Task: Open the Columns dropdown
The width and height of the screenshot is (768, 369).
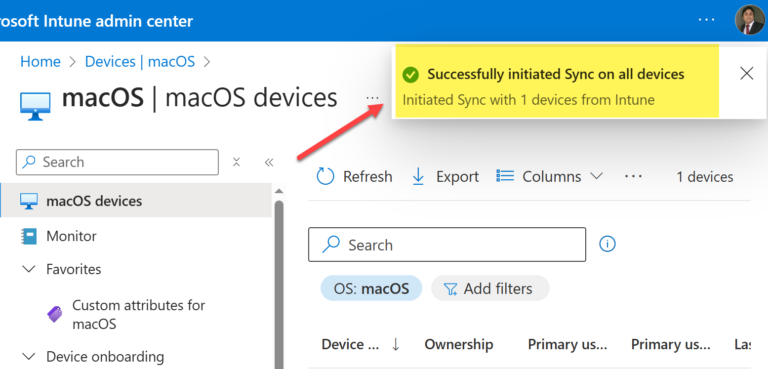Action: (549, 176)
